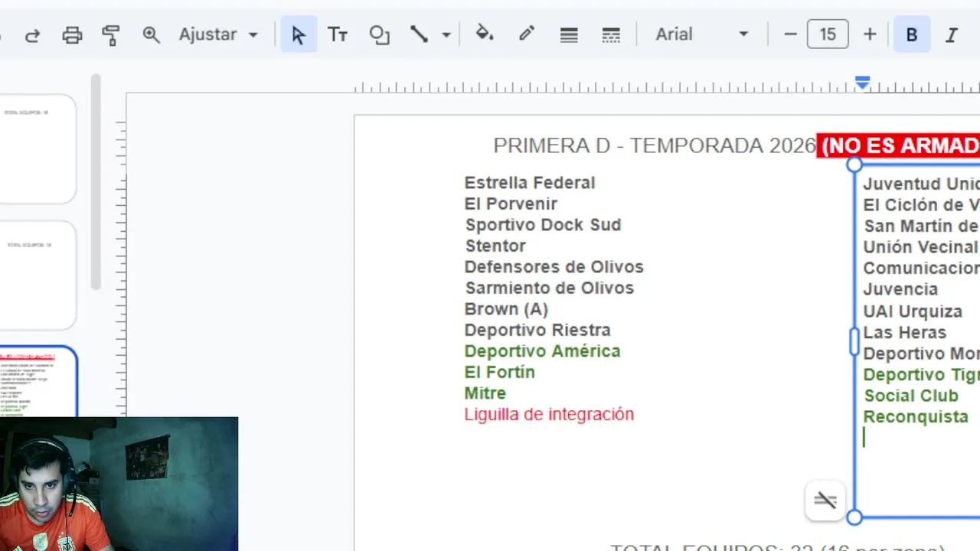Open the Border weight options
This screenshot has height=551, width=980.
569,34
